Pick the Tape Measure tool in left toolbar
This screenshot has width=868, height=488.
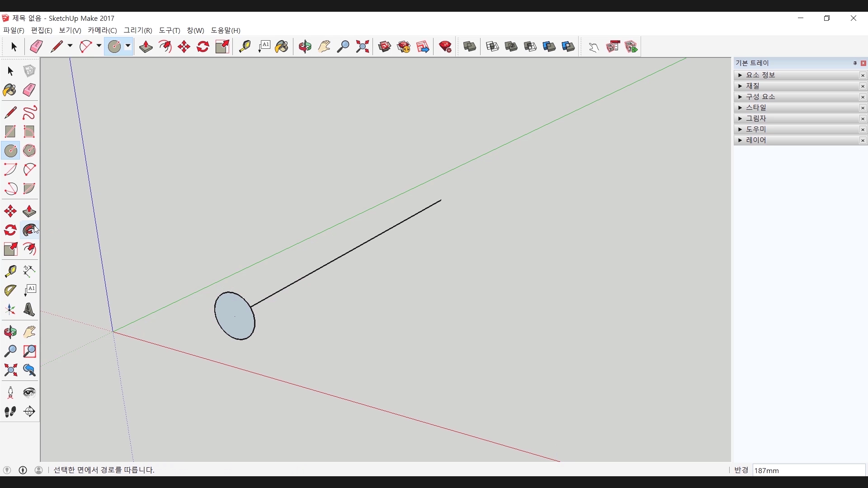tap(10, 271)
